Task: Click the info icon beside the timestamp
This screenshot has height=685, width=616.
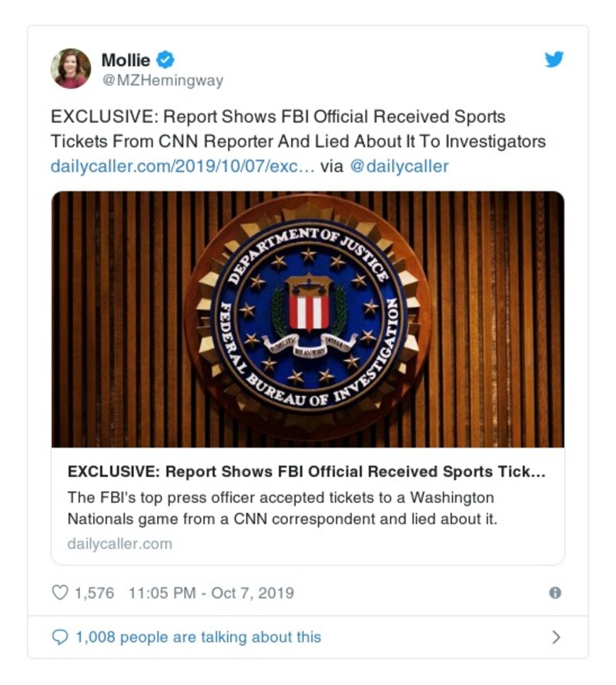Action: click(x=554, y=593)
